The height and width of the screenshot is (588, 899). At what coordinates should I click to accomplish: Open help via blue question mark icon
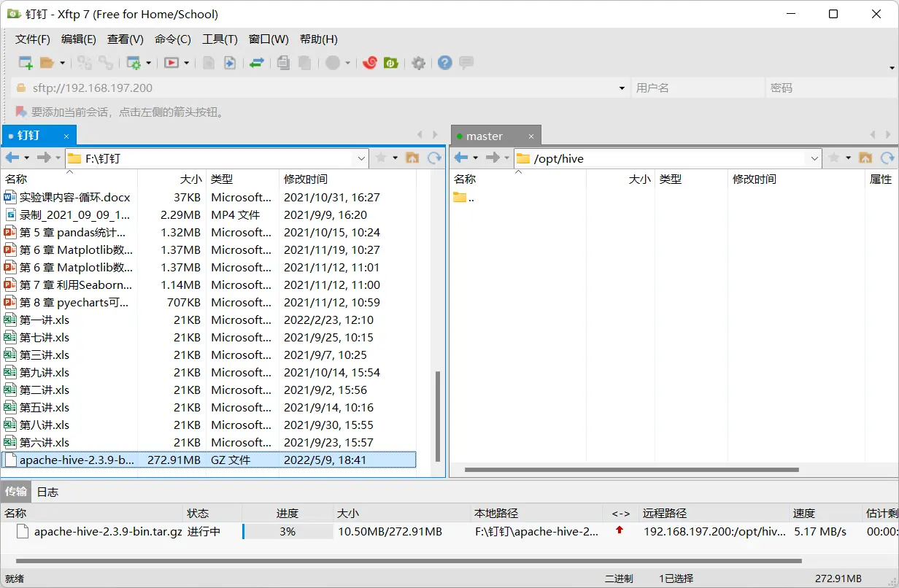pos(445,63)
